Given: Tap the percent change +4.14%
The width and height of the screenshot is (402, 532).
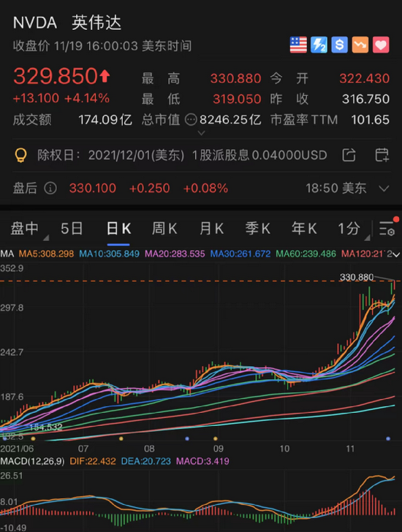Looking at the screenshot, I should point(87,99).
